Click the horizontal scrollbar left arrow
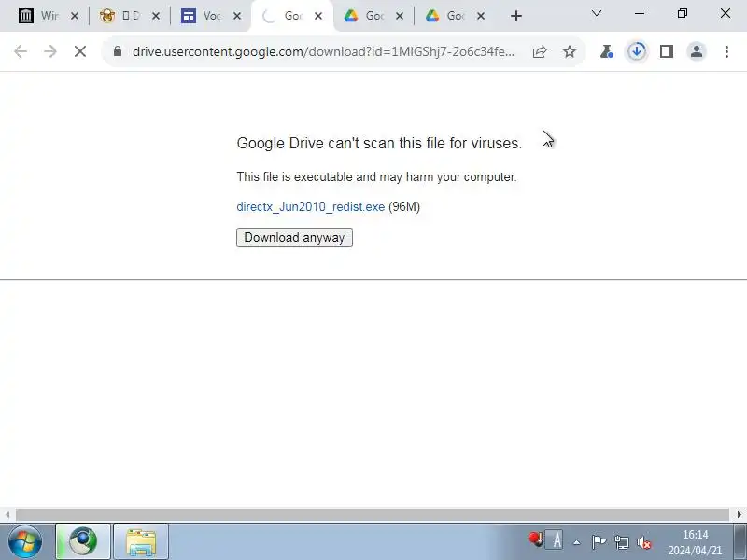747x560 pixels. 7,515
